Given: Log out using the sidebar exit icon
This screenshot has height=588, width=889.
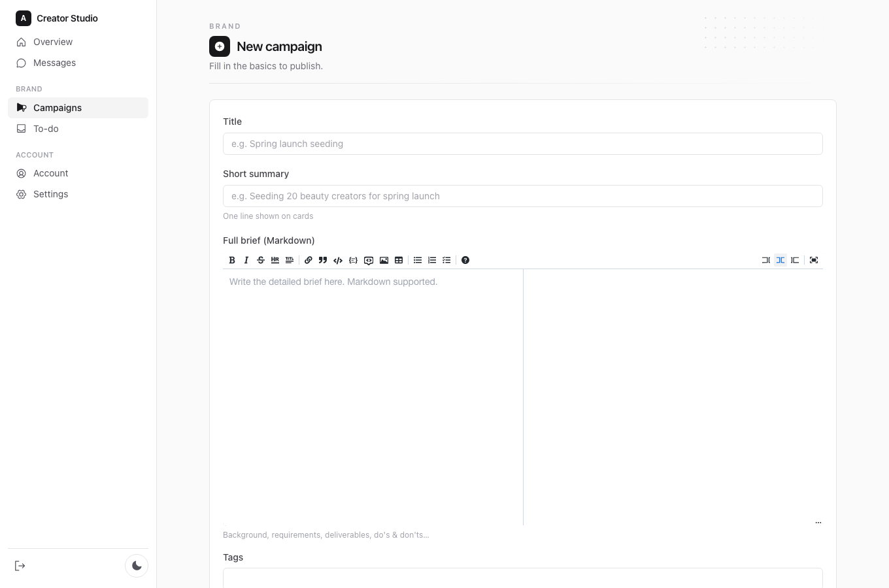Looking at the screenshot, I should 20,566.
